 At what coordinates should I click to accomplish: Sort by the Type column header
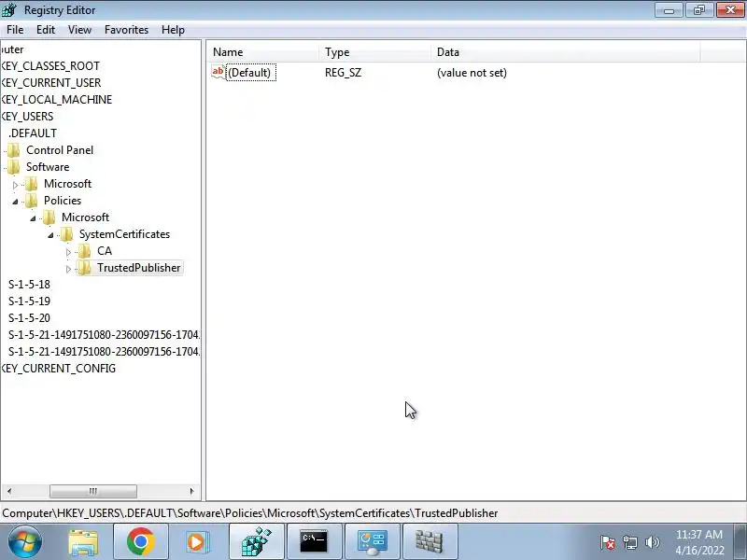(x=375, y=52)
